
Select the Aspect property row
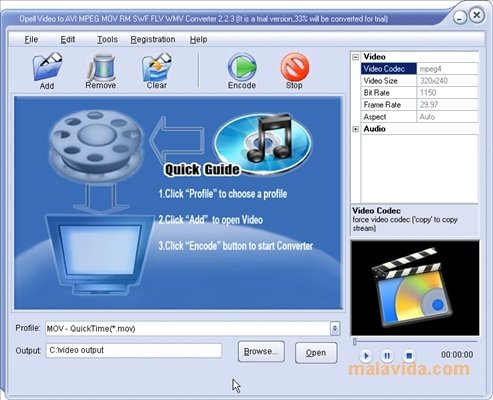pos(420,117)
